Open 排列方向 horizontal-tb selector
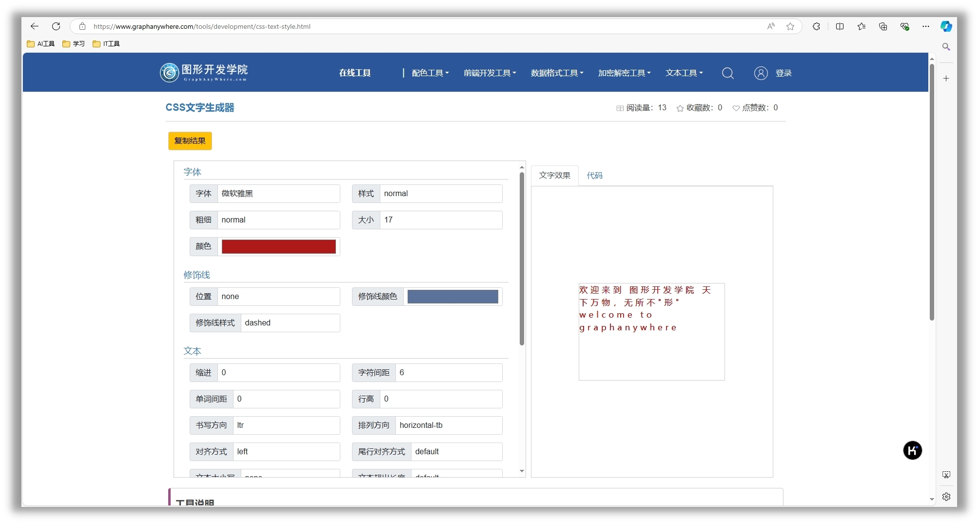The height and width of the screenshot is (524, 980). (449, 425)
